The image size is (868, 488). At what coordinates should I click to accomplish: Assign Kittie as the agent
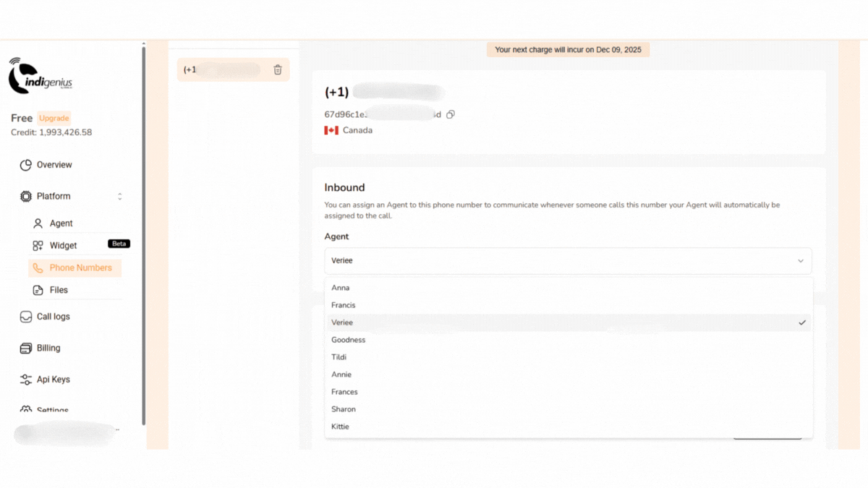pyautogui.click(x=568, y=427)
